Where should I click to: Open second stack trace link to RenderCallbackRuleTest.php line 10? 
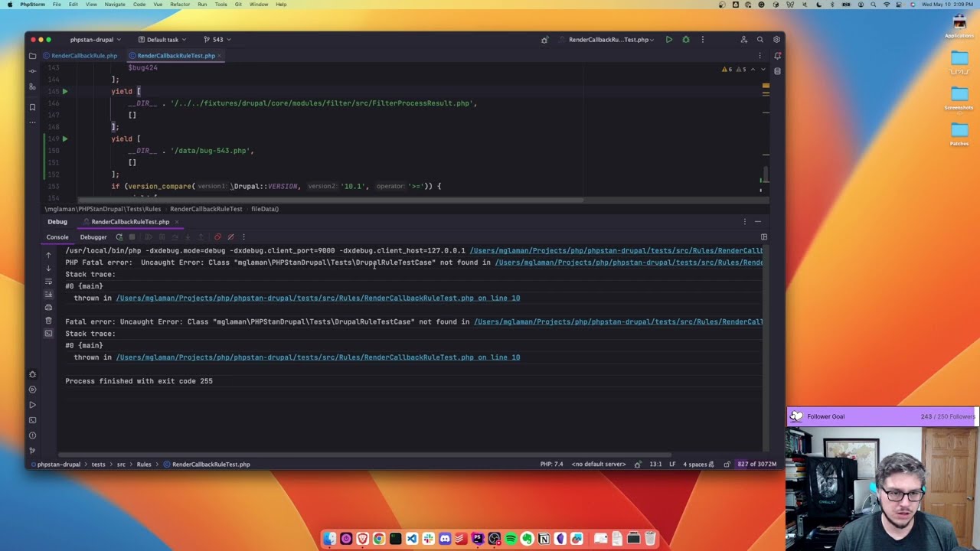318,357
